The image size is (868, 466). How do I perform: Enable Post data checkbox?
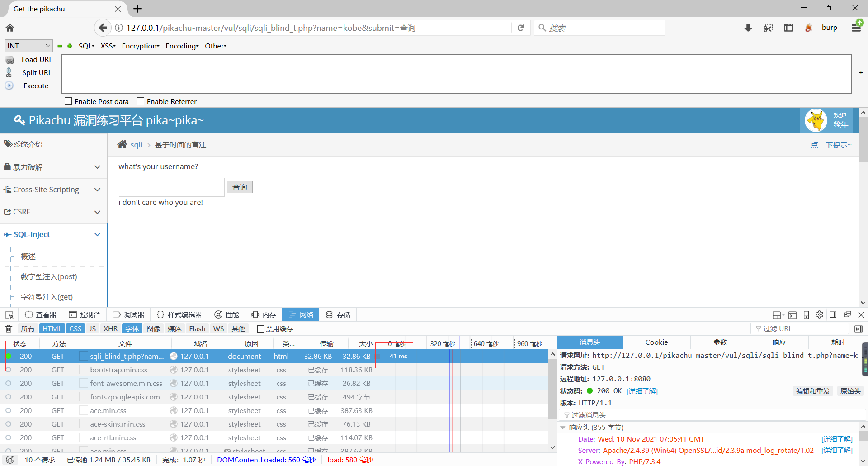click(x=68, y=101)
